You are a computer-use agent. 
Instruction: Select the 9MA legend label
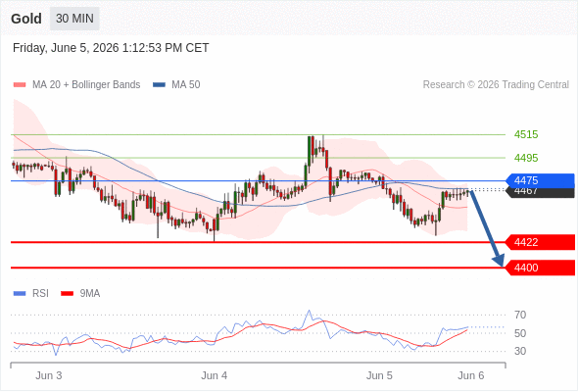tap(90, 294)
